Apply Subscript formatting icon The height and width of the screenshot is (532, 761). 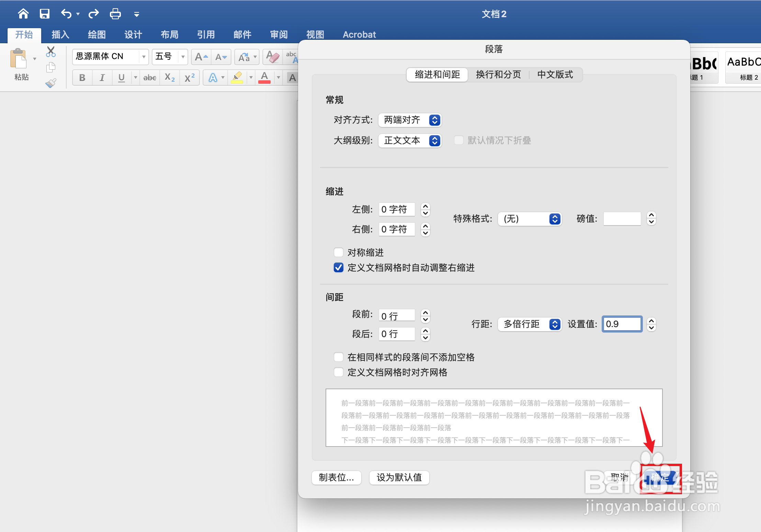[x=170, y=78]
